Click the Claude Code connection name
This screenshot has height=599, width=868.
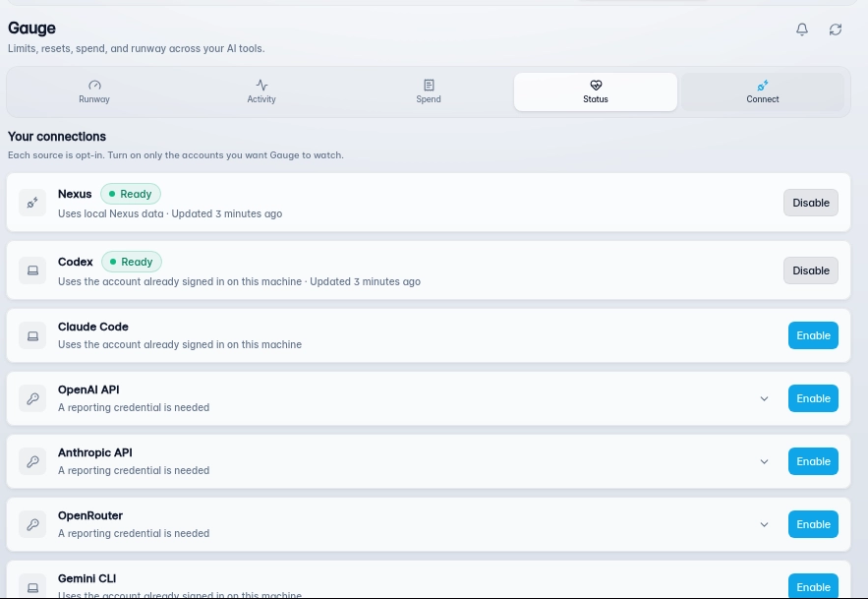pos(93,327)
